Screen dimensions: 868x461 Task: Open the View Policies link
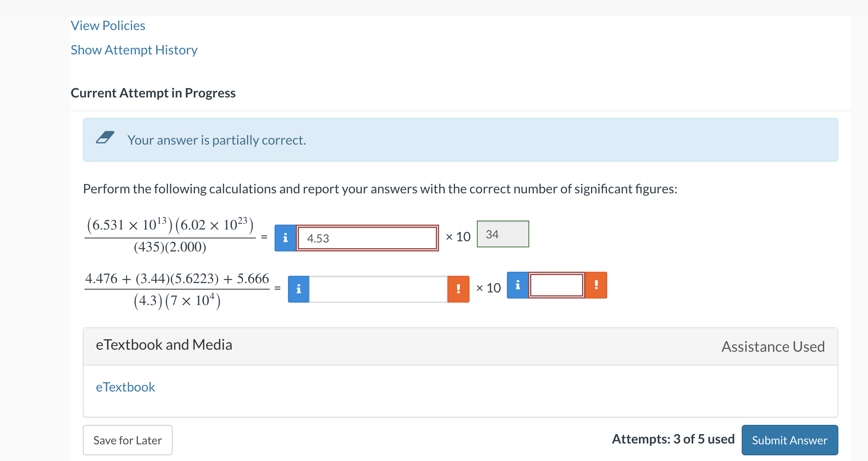click(x=108, y=25)
